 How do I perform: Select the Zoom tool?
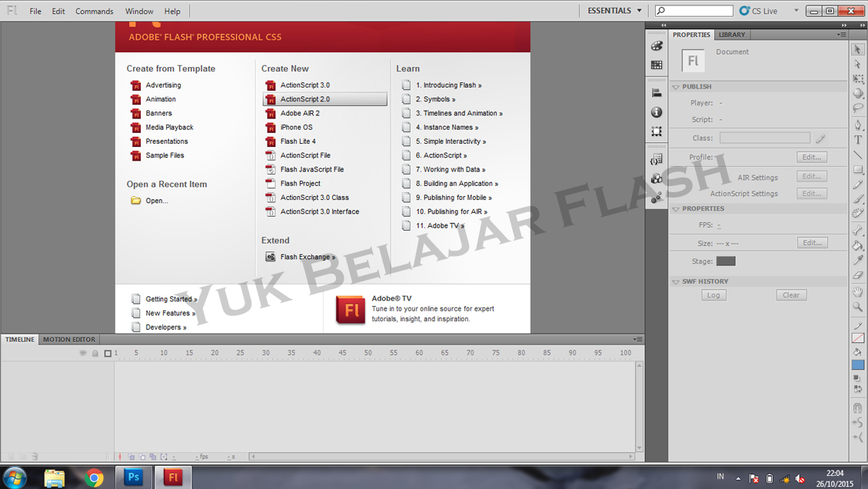858,306
